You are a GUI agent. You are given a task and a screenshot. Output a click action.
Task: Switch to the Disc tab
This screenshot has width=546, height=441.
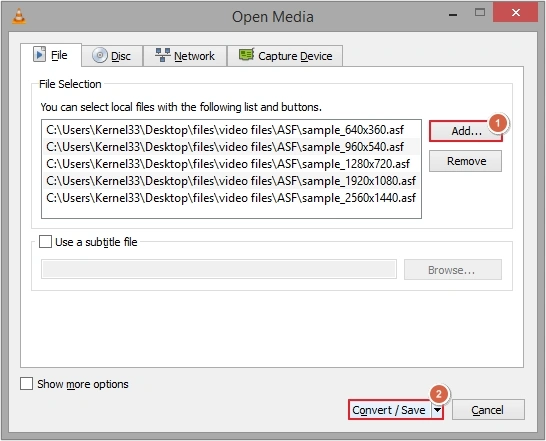pyautogui.click(x=112, y=55)
